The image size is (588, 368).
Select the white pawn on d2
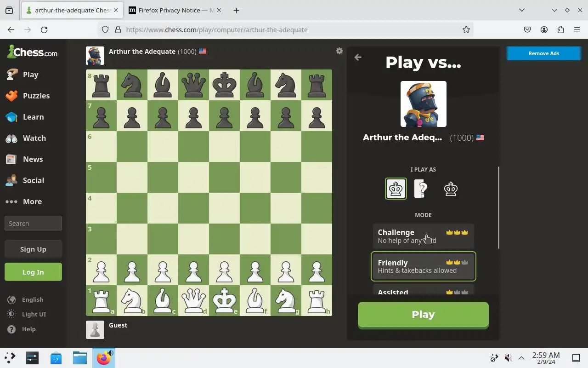point(193,270)
